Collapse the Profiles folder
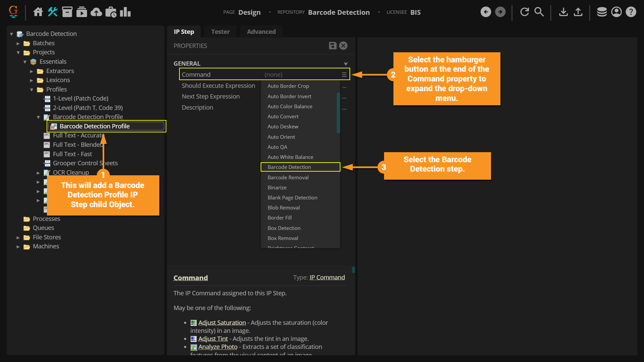The height and width of the screenshot is (362, 644). (32, 89)
